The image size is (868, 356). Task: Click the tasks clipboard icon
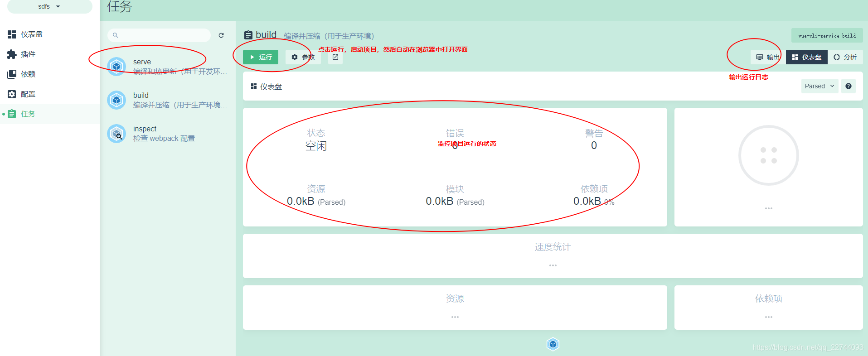[12, 114]
